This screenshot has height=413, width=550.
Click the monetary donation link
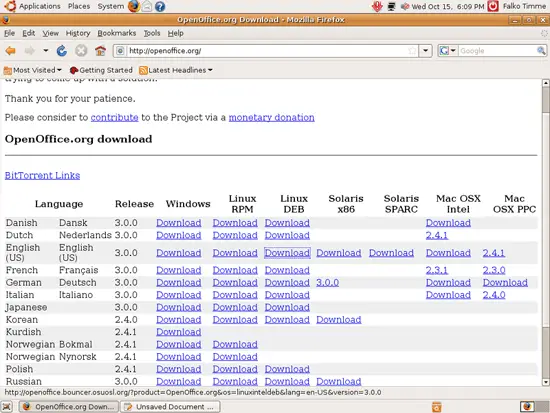pyautogui.click(x=271, y=118)
